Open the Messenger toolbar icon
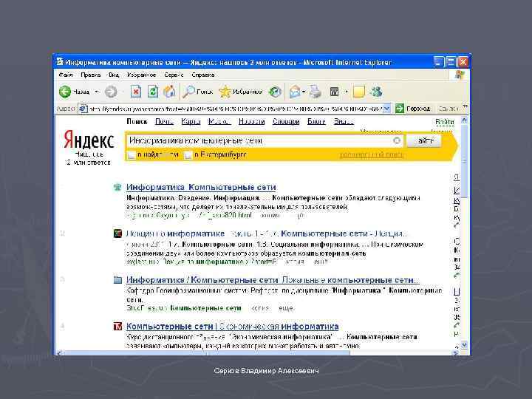 coord(376,92)
